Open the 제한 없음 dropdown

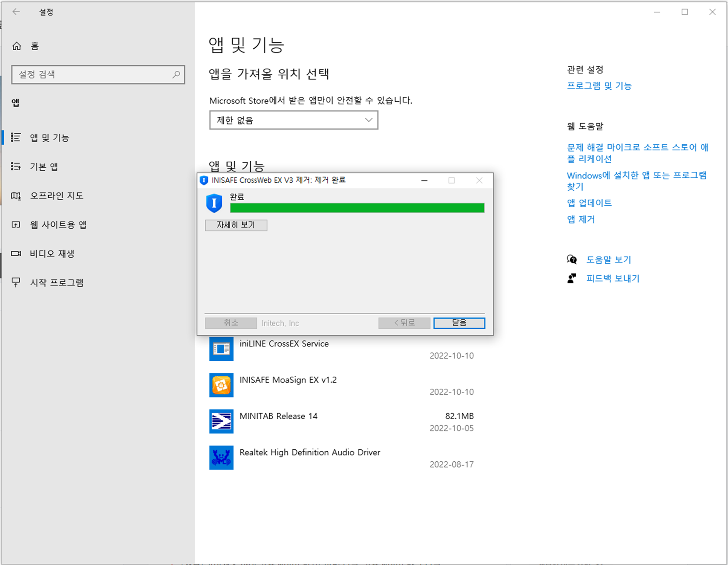point(294,120)
